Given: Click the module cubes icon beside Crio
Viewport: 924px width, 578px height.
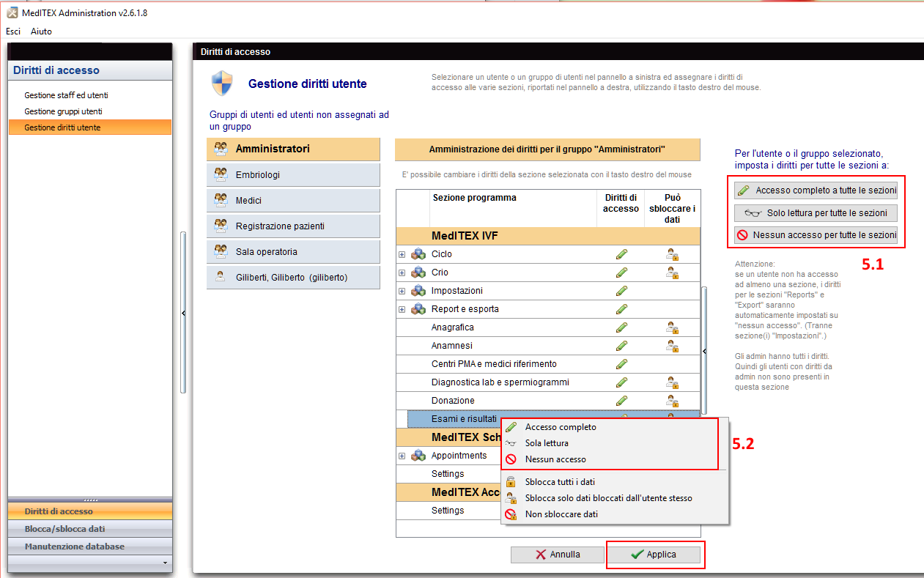Looking at the screenshot, I should [418, 273].
